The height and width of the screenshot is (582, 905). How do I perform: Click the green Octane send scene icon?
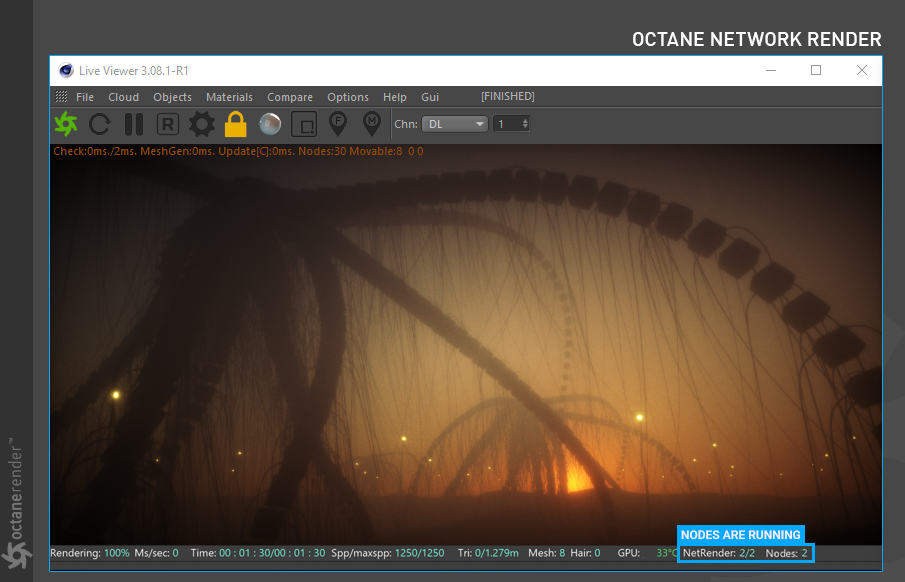66,124
